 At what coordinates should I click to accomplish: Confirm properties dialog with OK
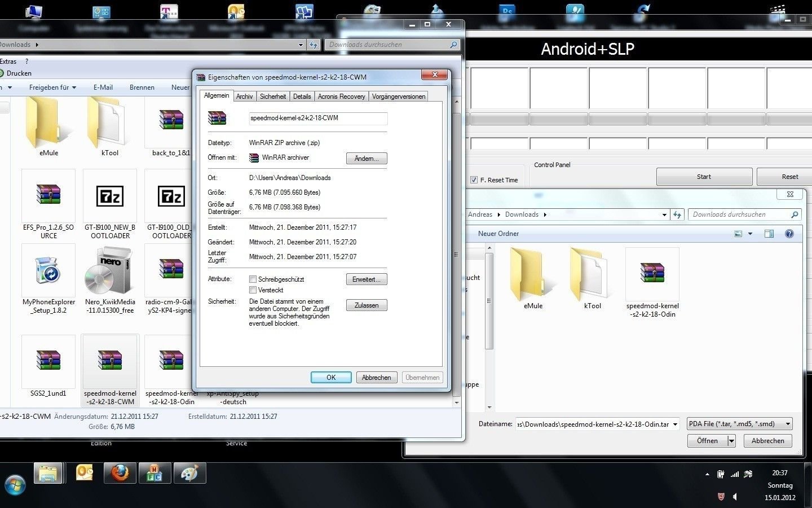331,378
